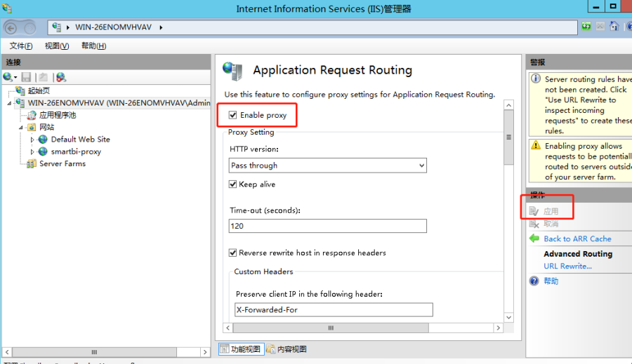Click the smartbi-proxy globe icon
Viewport: 632px width, 364px height.
coord(43,151)
